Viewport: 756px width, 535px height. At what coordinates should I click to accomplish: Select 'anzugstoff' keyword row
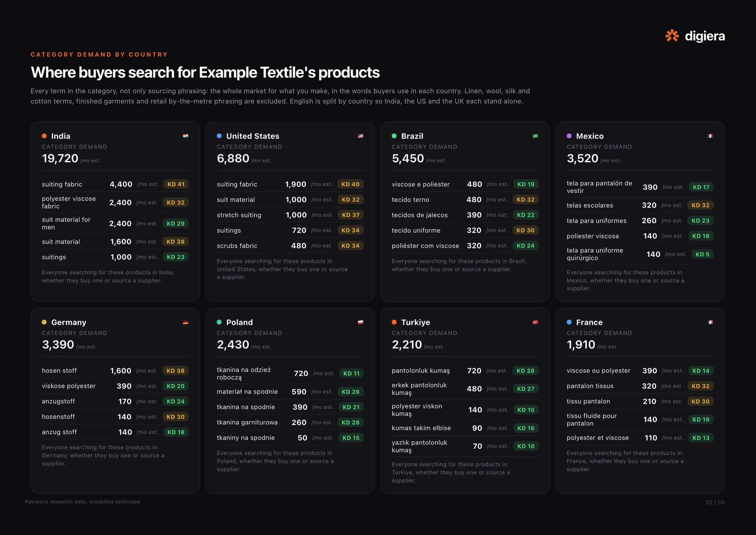click(x=115, y=401)
